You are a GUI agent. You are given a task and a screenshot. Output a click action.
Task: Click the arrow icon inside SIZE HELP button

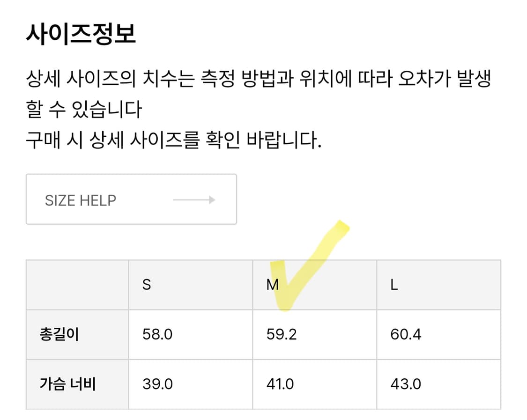pos(193,200)
